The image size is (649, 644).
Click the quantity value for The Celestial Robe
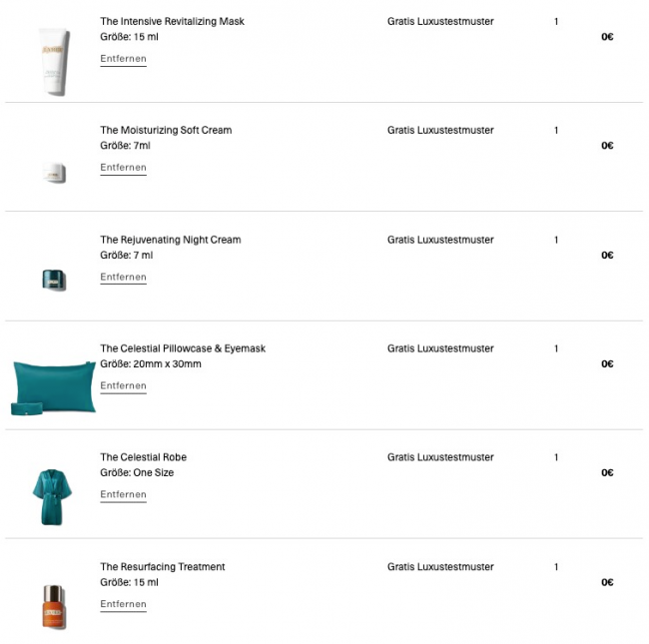556,457
